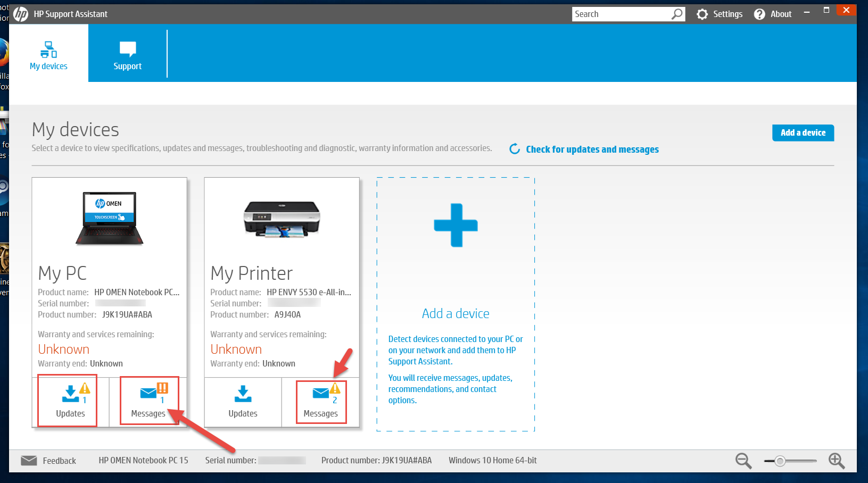Click the Add a device heading link
Screen dimensions: 868x483
[x=456, y=314]
